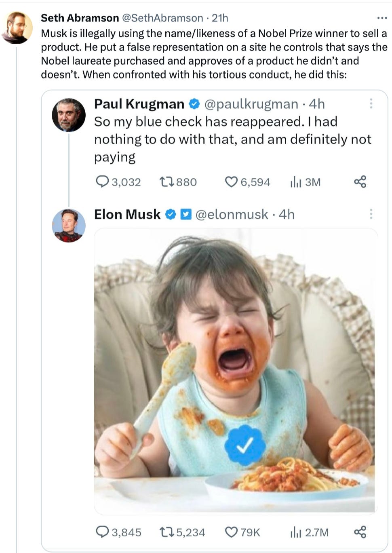392x553 pixels.
Task: Open Elon Musk's tweet options menu
Action: 371,214
